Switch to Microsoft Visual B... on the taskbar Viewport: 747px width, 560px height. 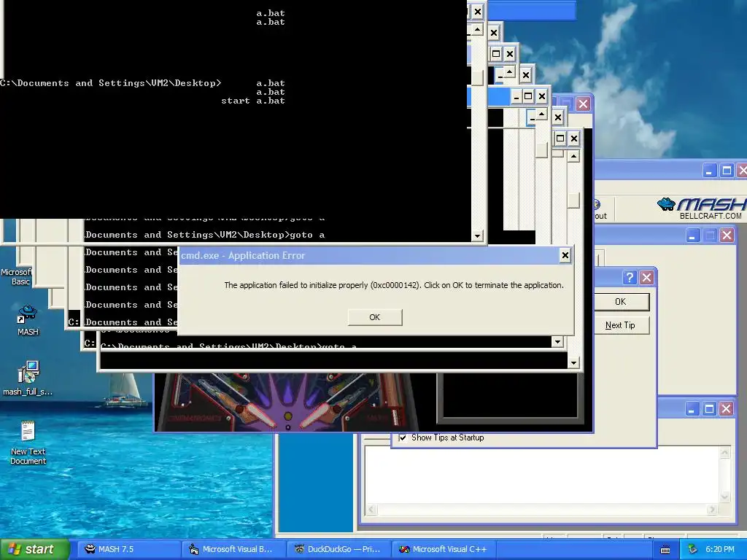click(233, 549)
